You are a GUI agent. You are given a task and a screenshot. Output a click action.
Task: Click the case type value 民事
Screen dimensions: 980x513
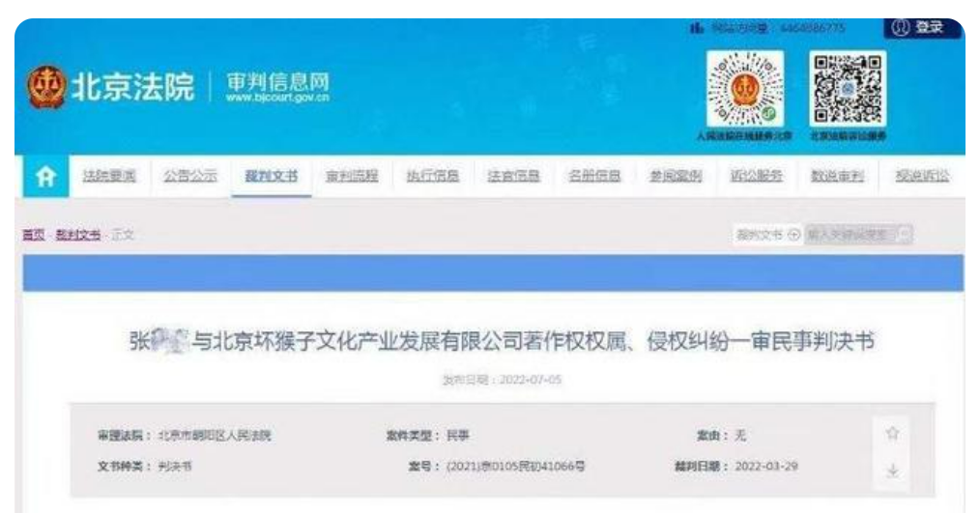point(458,436)
